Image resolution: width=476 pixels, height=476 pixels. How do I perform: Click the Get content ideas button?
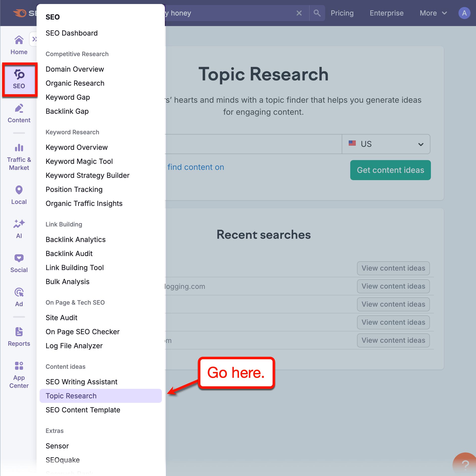(390, 170)
